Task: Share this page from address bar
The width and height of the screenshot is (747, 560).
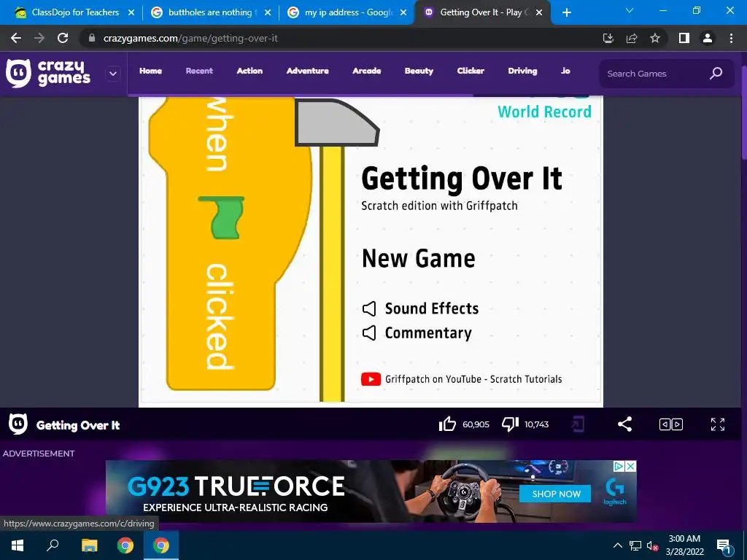Action: (632, 38)
